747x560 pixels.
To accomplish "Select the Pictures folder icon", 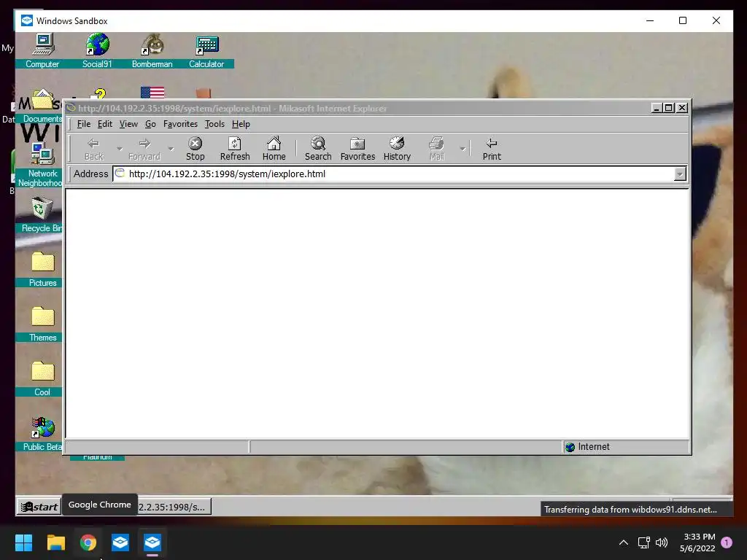I will (43, 269).
